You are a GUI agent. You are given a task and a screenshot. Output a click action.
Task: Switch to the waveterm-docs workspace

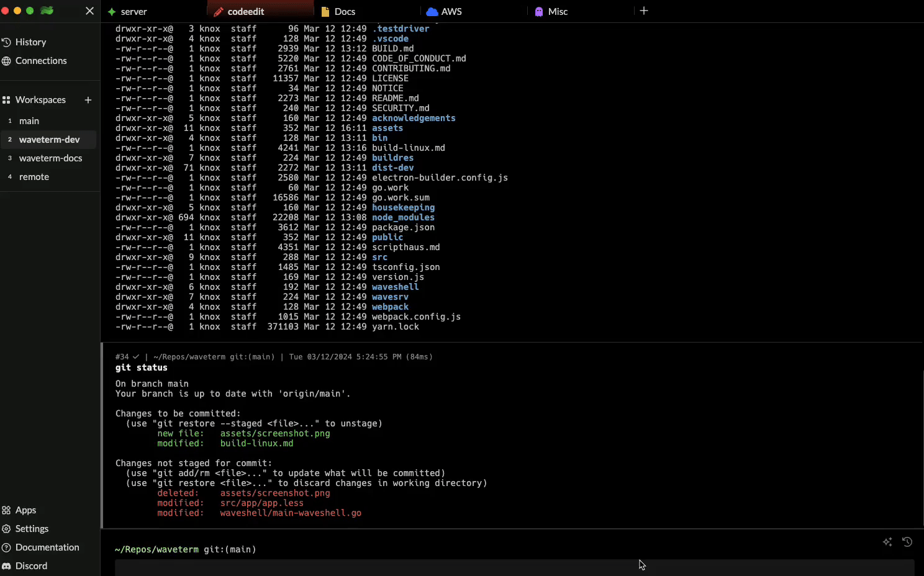pos(50,158)
